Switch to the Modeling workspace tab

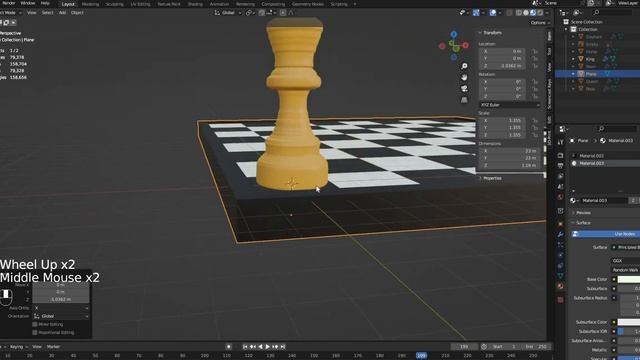[91, 4]
